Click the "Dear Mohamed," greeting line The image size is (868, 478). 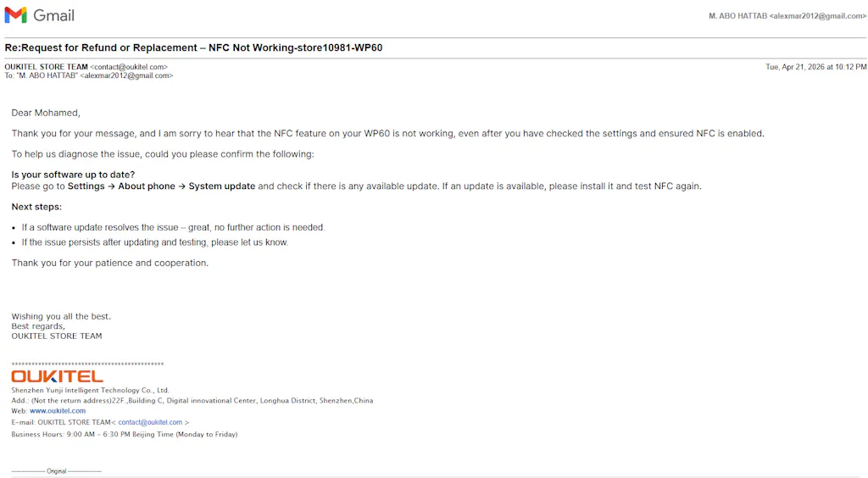46,113
